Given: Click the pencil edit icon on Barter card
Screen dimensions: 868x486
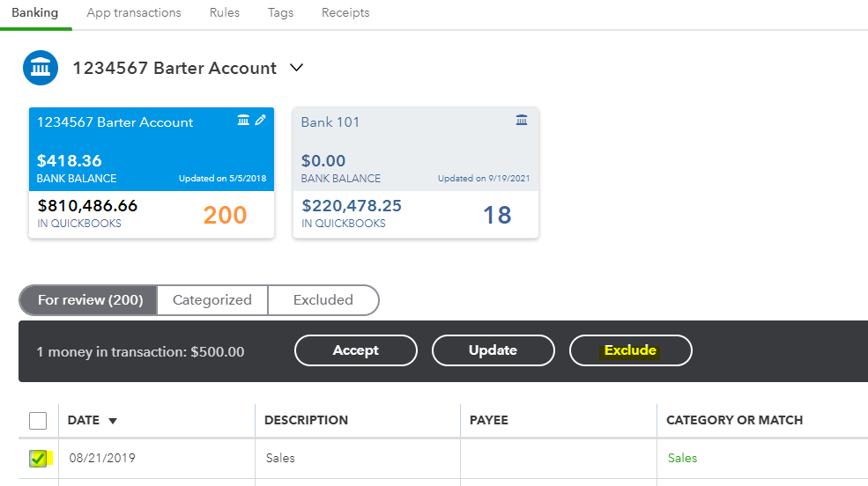Looking at the screenshot, I should point(260,121).
